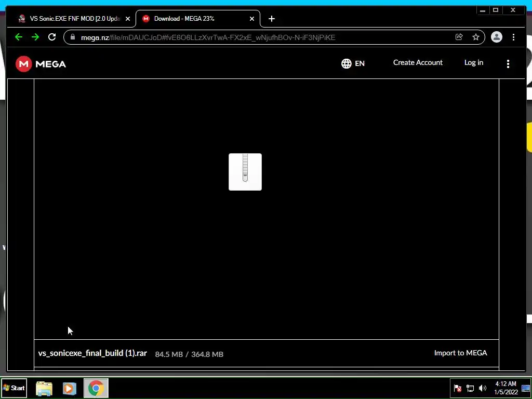Close the Download - MEGA tab
This screenshot has width=532, height=399.
click(x=252, y=19)
